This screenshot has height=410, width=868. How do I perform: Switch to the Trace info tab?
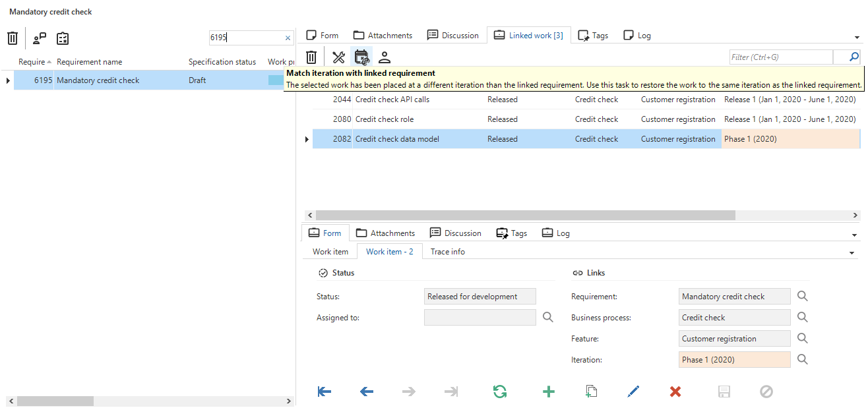[447, 252]
